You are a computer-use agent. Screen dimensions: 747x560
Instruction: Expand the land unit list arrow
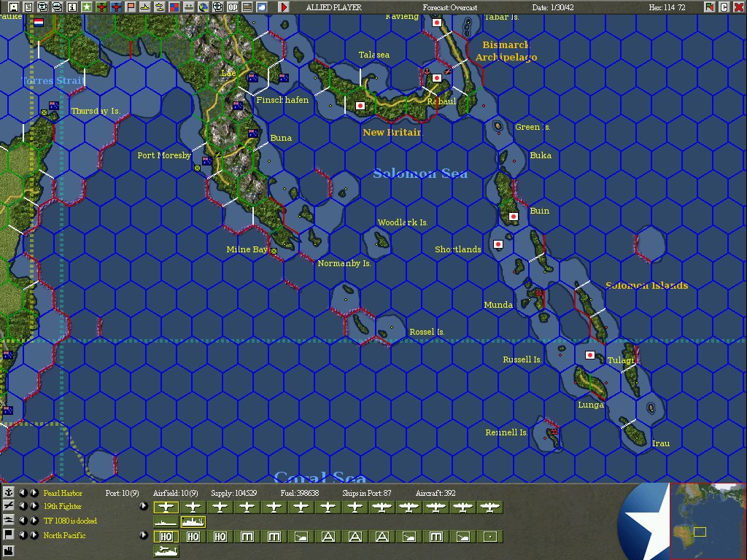(144, 534)
